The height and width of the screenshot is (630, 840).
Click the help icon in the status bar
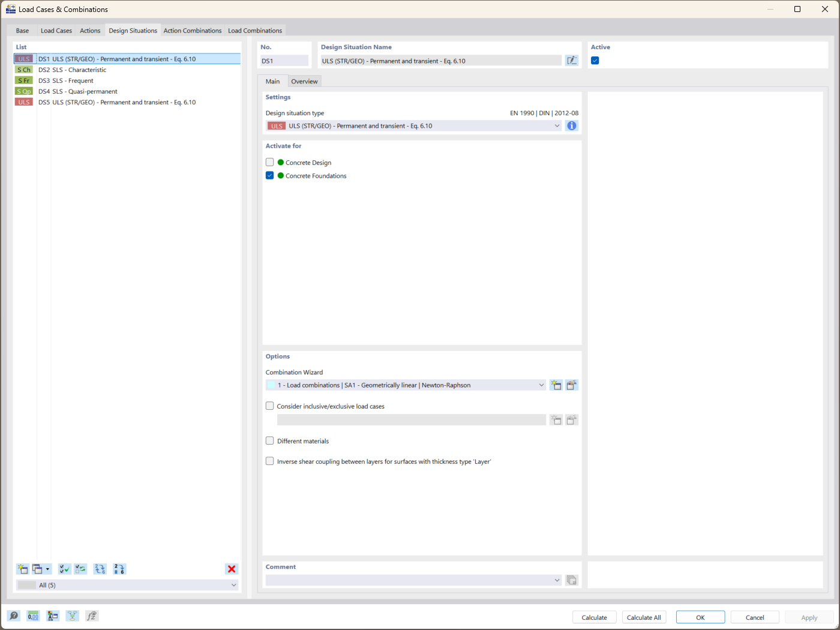tap(13, 616)
